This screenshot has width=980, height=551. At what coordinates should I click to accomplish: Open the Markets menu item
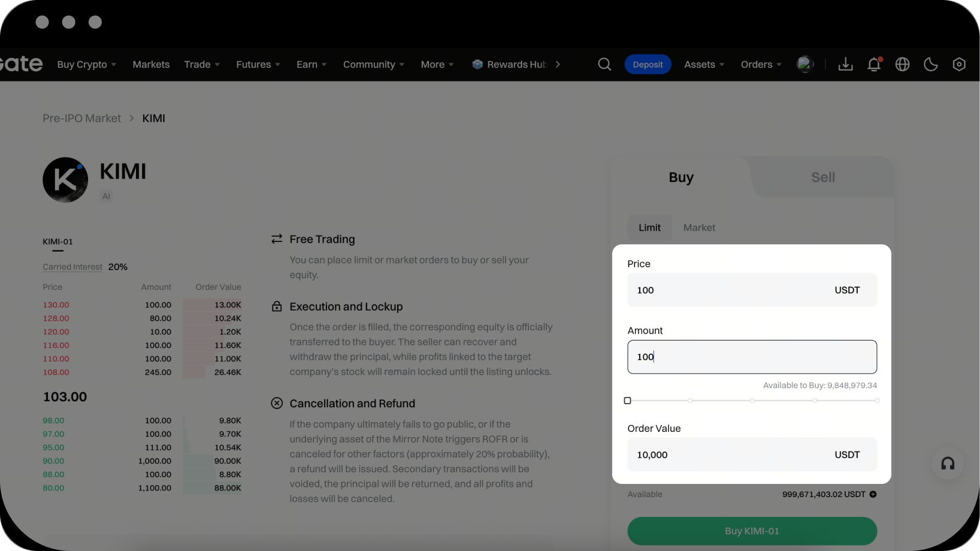click(x=151, y=64)
